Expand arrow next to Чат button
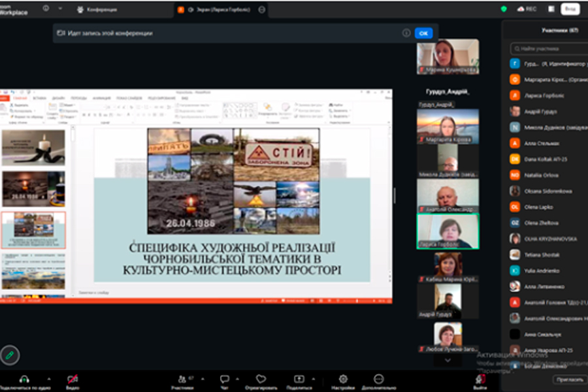This screenshot has height=392, width=588. coord(237,379)
